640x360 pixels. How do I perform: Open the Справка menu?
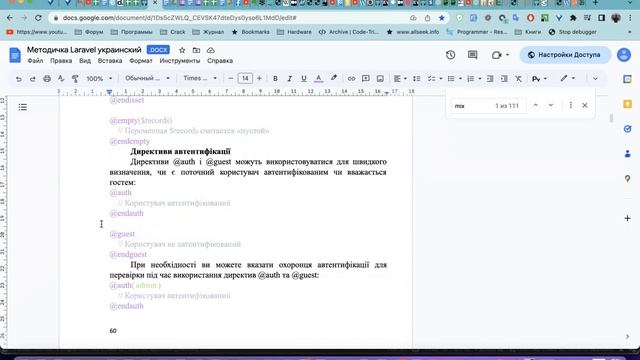click(220, 61)
